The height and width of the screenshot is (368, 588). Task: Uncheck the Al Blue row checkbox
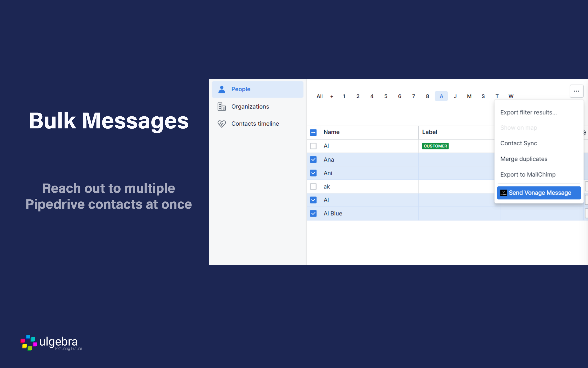(x=313, y=213)
